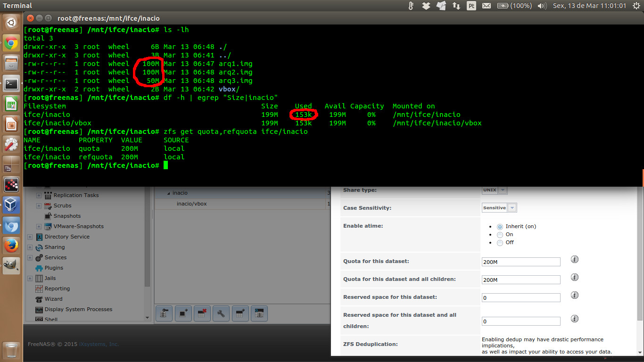Open Reporting in sidebar tree
Image resolution: width=644 pixels, height=362 pixels.
point(57,288)
